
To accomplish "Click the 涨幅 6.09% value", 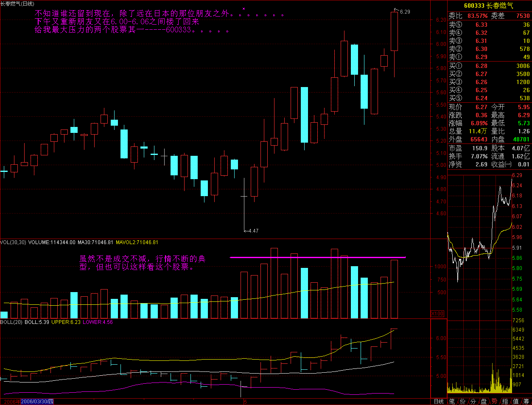I will click(x=479, y=123).
